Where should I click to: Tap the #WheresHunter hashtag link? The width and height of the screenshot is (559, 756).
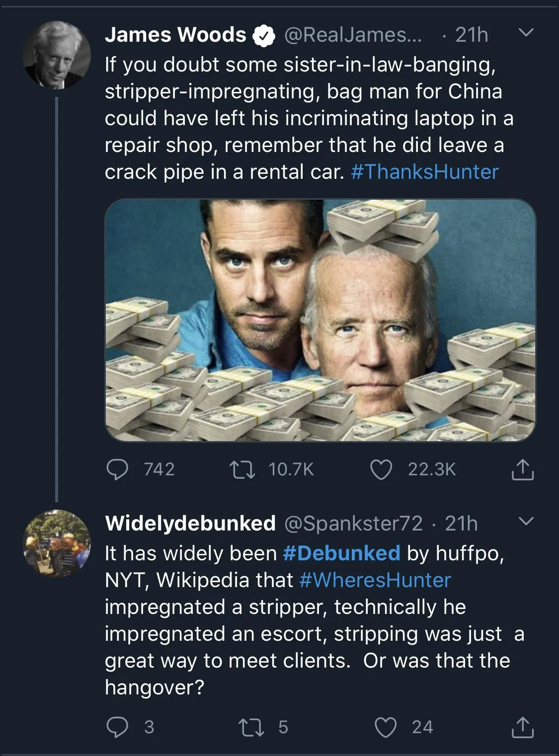tap(375, 580)
